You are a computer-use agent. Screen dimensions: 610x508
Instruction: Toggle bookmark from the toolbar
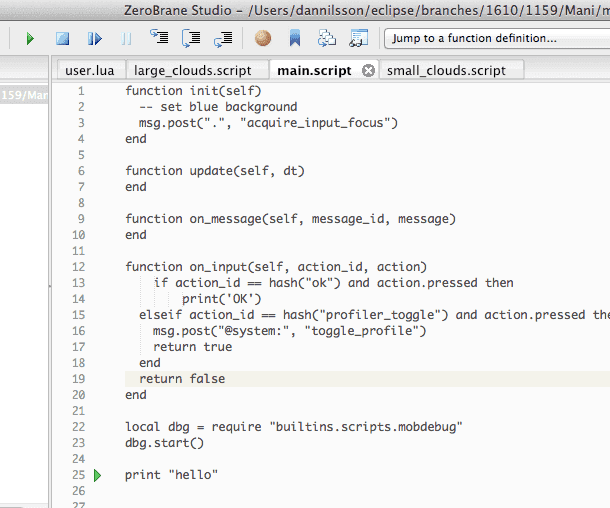point(295,39)
